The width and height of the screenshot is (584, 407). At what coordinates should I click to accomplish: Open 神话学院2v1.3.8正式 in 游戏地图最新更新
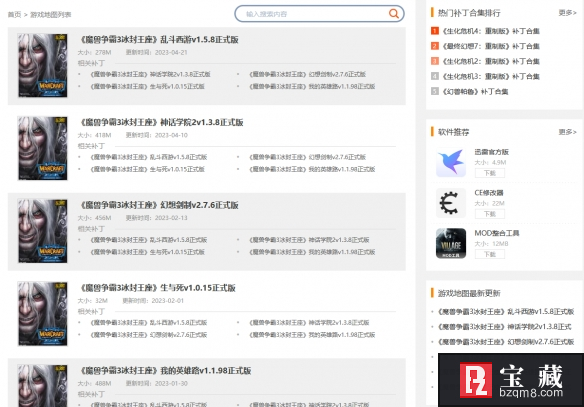point(504,327)
